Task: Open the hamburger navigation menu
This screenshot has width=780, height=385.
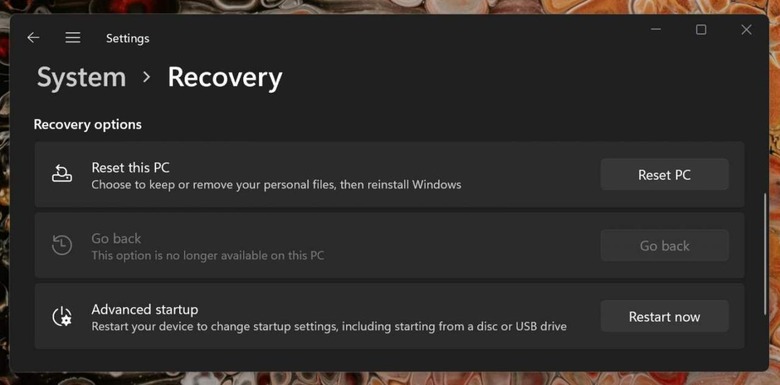Action: pos(73,38)
